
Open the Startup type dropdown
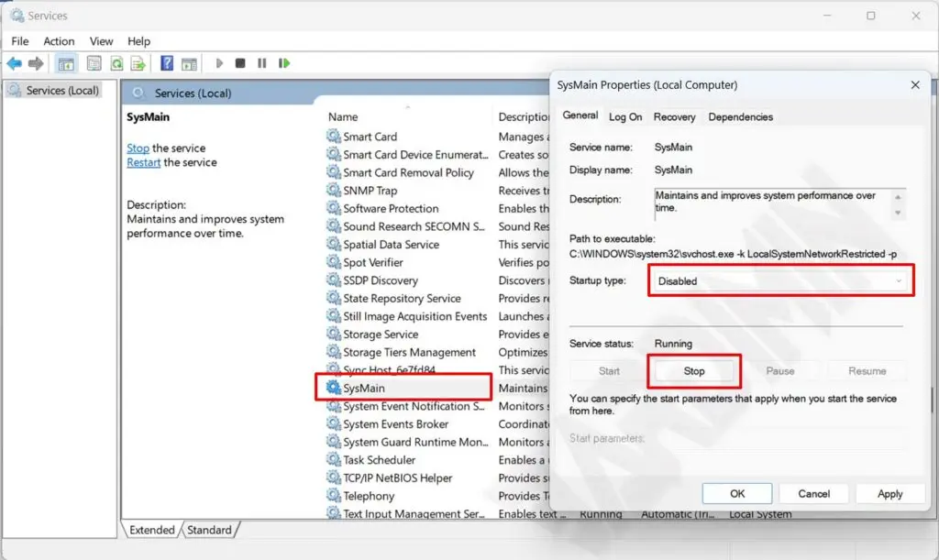[780, 280]
